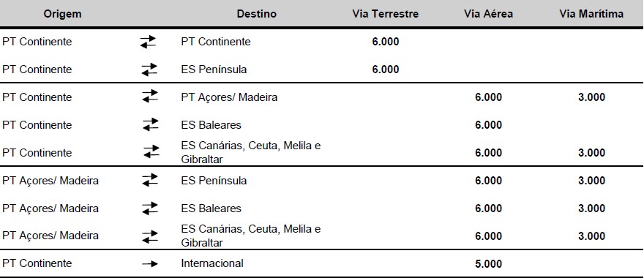Click the two-way arrow before ES Península in row two
The image size is (644, 278).
(x=149, y=69)
